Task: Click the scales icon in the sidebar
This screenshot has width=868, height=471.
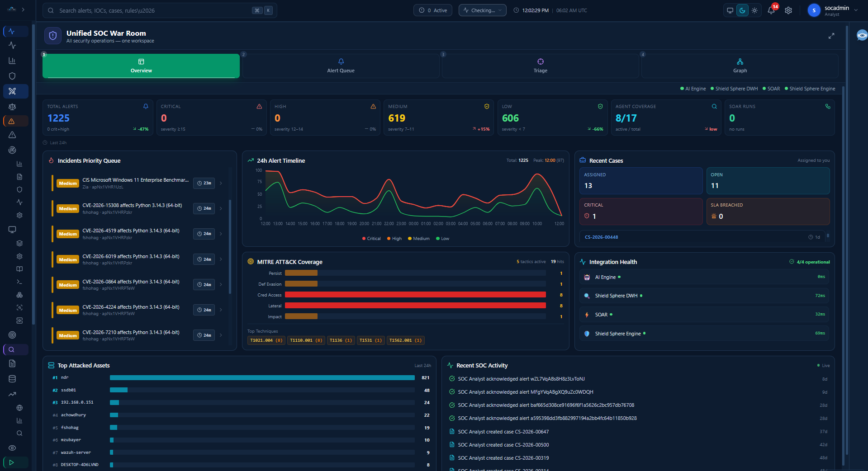Action: pyautogui.click(x=12, y=107)
